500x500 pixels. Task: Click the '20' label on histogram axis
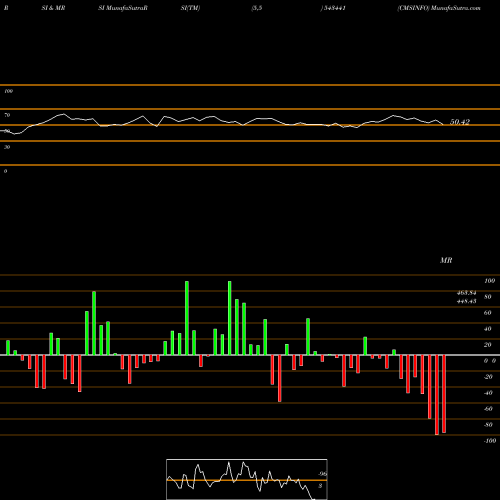coord(487,345)
